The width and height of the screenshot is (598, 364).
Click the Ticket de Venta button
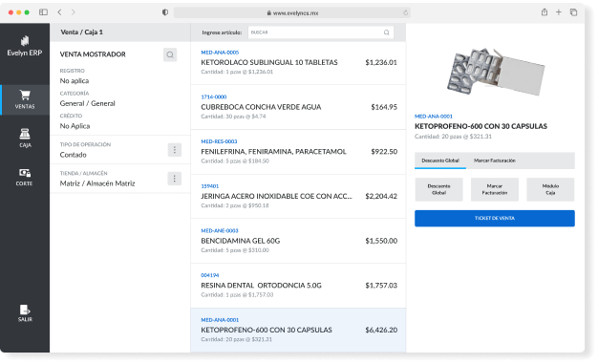(x=495, y=218)
